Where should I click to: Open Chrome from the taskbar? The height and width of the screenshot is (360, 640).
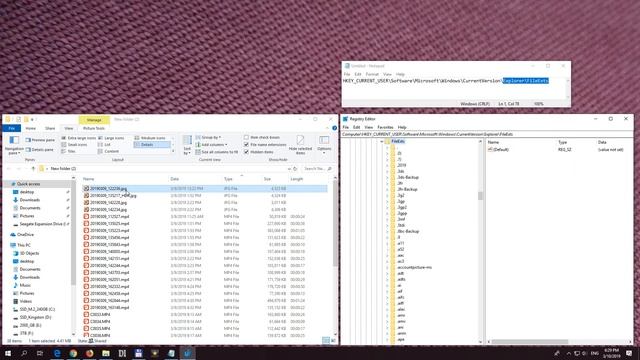pos(73,353)
